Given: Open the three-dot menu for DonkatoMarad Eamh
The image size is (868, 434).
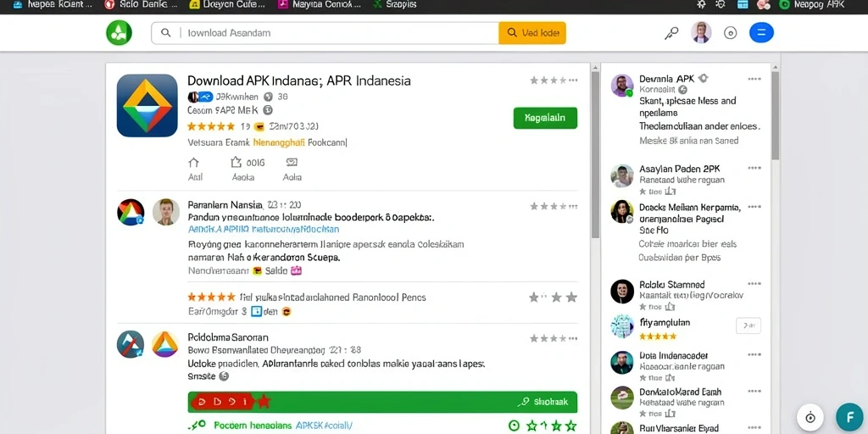Looking at the screenshot, I should 754,391.
